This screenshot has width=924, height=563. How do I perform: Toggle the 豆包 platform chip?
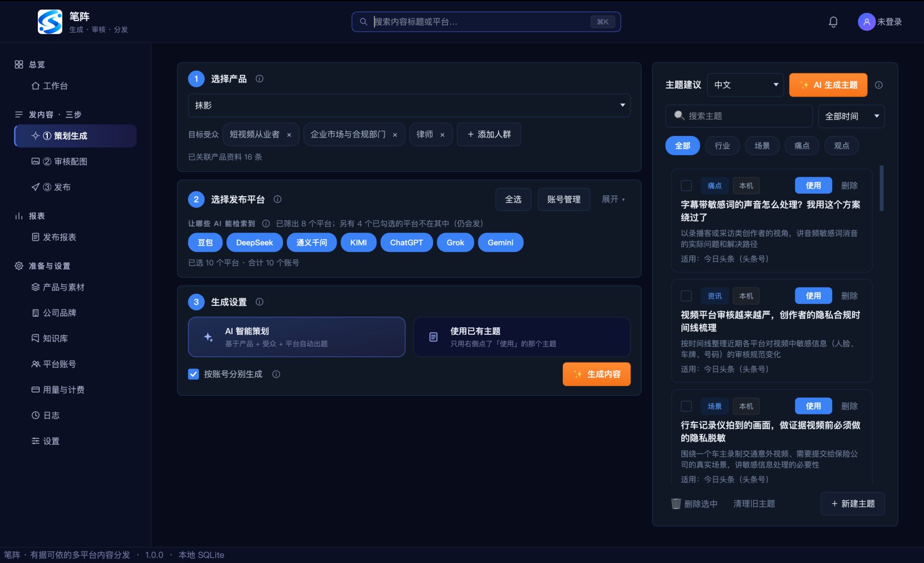point(205,242)
